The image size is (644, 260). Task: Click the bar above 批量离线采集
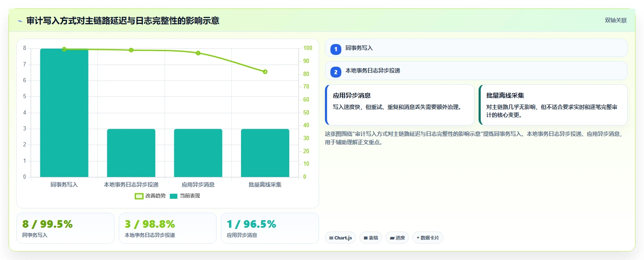click(265, 153)
